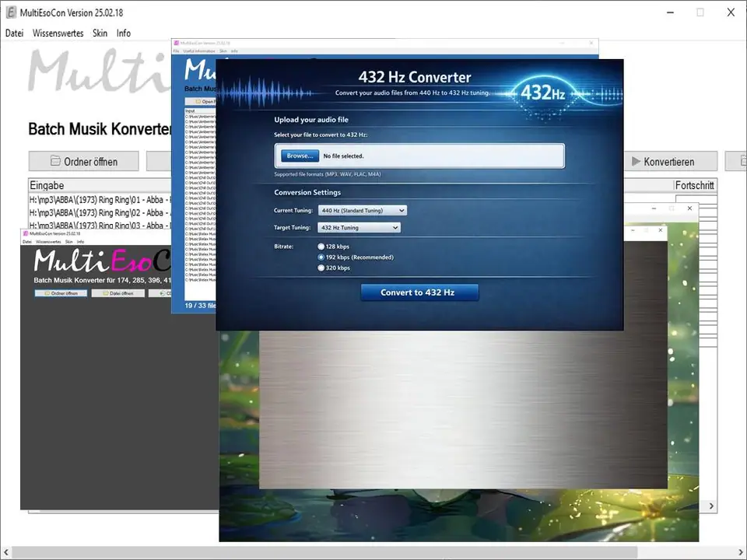
Task: Open the Target Tuning dropdown
Action: 358,227
